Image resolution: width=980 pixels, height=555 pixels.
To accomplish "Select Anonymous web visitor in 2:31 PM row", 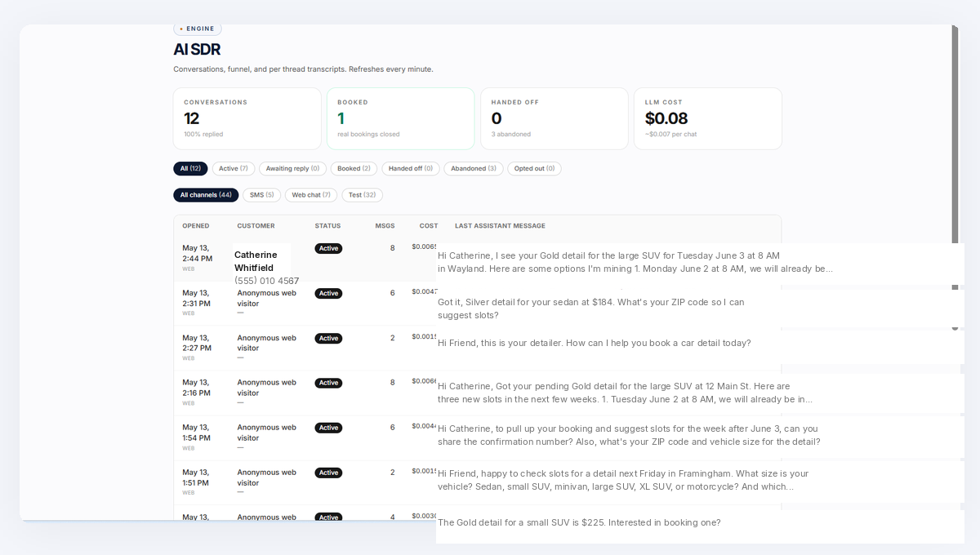I will (267, 298).
